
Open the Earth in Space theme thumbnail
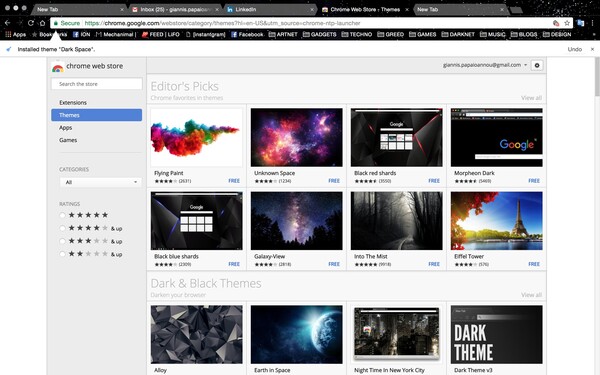click(x=297, y=334)
